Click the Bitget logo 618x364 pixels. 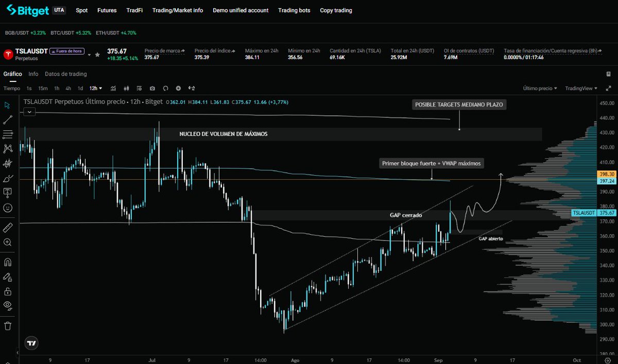(27, 10)
